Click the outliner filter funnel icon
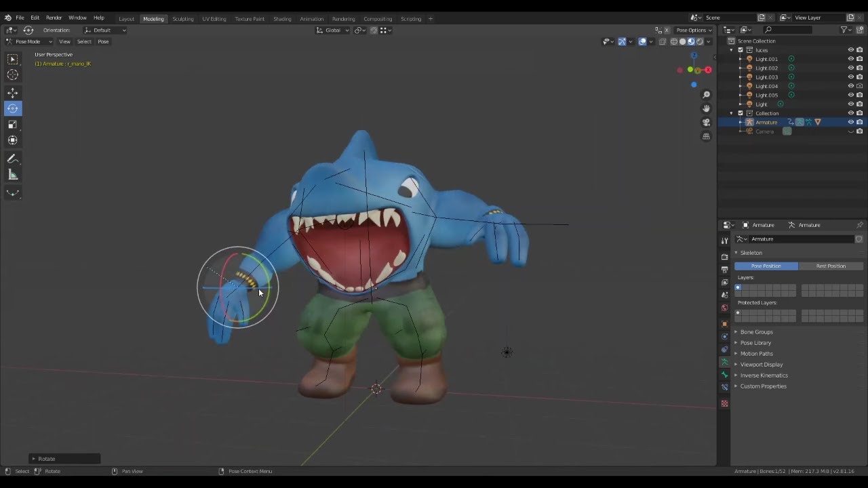The width and height of the screenshot is (868, 488). pyautogui.click(x=845, y=30)
